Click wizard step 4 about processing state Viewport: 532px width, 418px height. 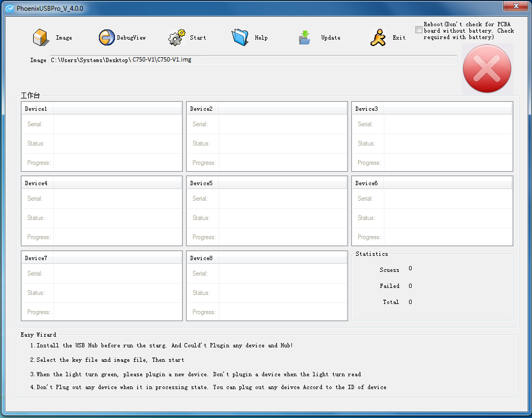click(209, 387)
